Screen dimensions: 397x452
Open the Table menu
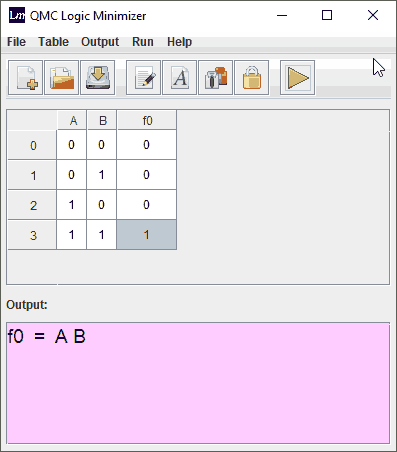(53, 42)
